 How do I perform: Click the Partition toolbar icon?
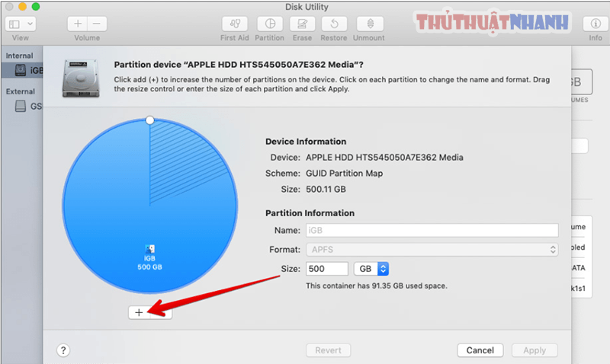[x=270, y=24]
